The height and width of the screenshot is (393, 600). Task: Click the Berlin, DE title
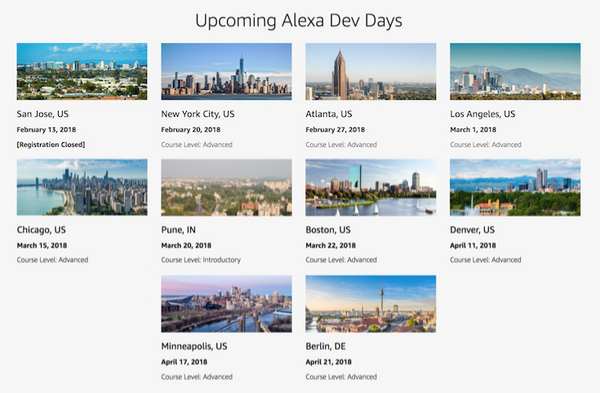[x=326, y=346]
